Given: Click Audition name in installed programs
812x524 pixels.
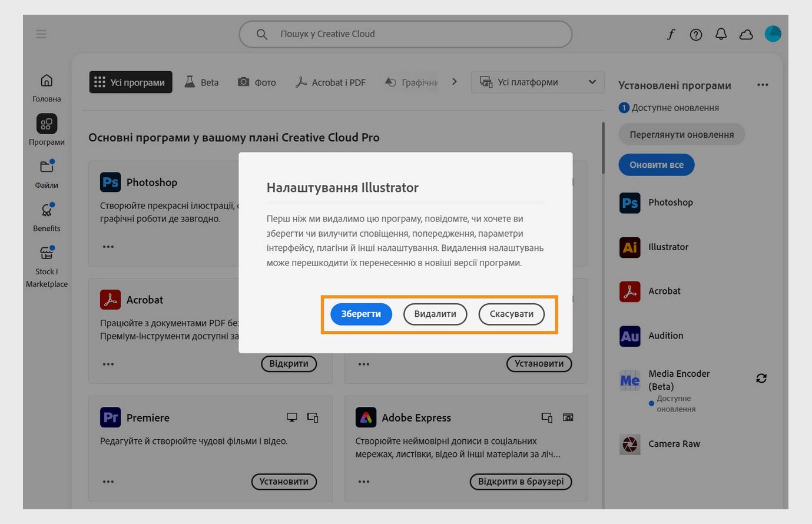Looking at the screenshot, I should tap(666, 336).
